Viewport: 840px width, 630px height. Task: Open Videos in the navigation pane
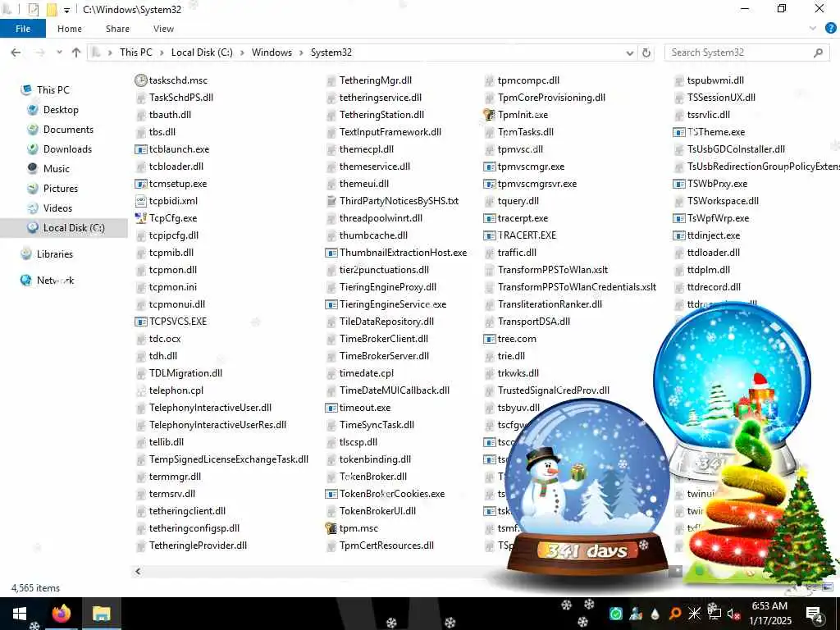click(x=57, y=208)
